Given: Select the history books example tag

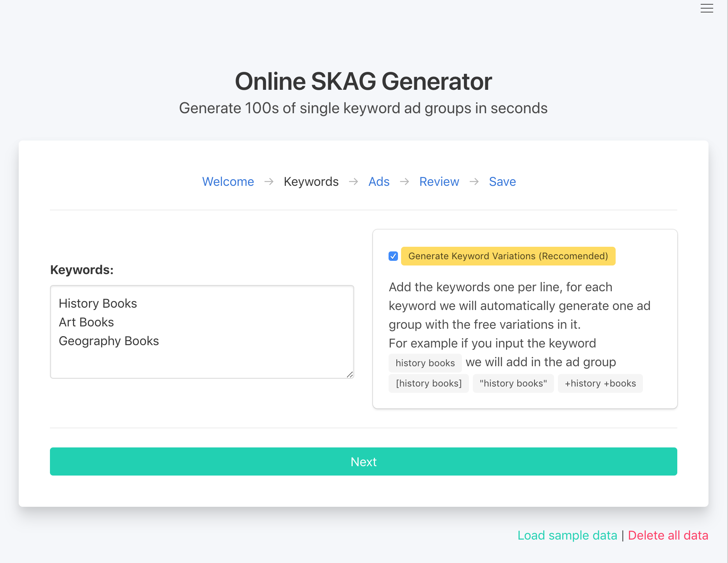Looking at the screenshot, I should point(425,363).
